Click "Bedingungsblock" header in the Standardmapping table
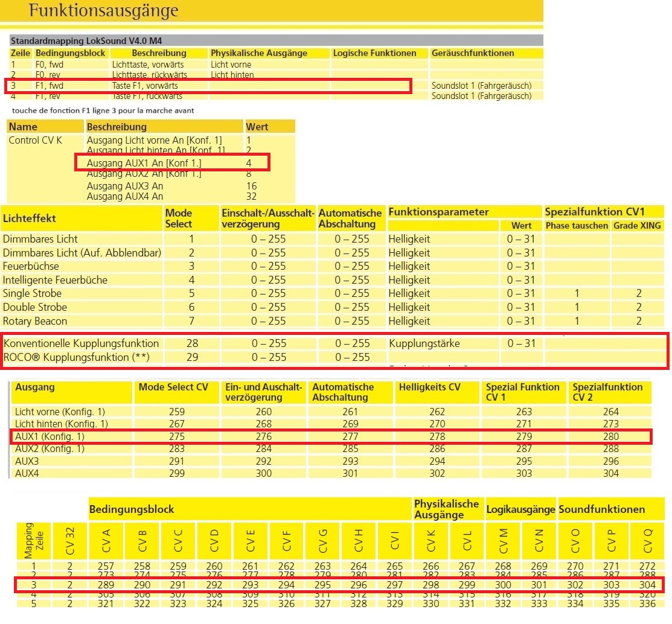Viewport: 672px width, 624px height. 70,53
